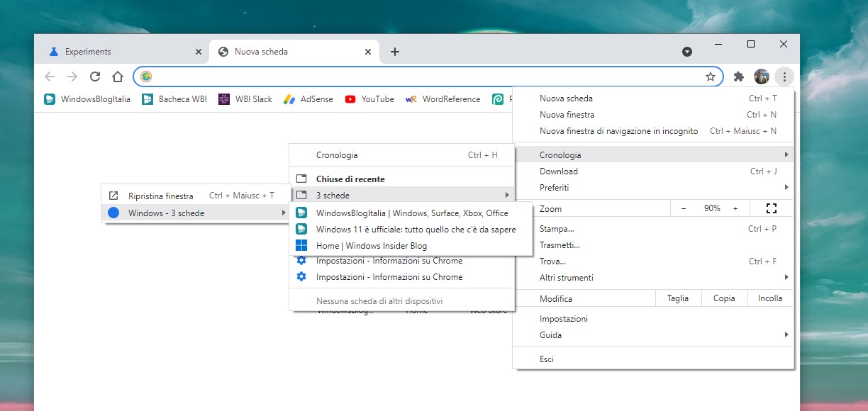Click the blue Windows tab group dot
The height and width of the screenshot is (411, 868).
(113, 213)
